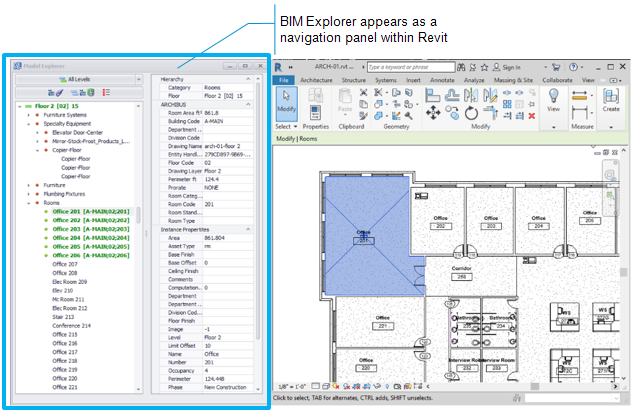Open the Help dropdown question mark
Image resolution: width=637 pixels, height=410 pixels.
pos(573,67)
